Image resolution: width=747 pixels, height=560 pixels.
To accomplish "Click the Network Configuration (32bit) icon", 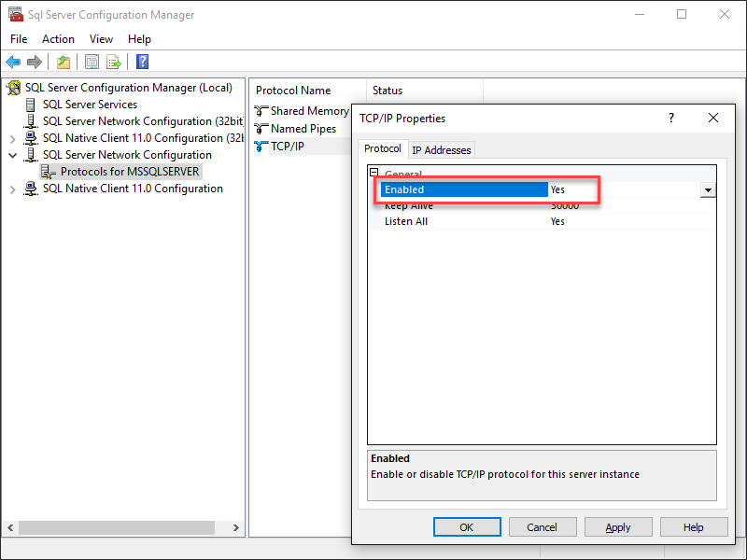I will (x=31, y=121).
